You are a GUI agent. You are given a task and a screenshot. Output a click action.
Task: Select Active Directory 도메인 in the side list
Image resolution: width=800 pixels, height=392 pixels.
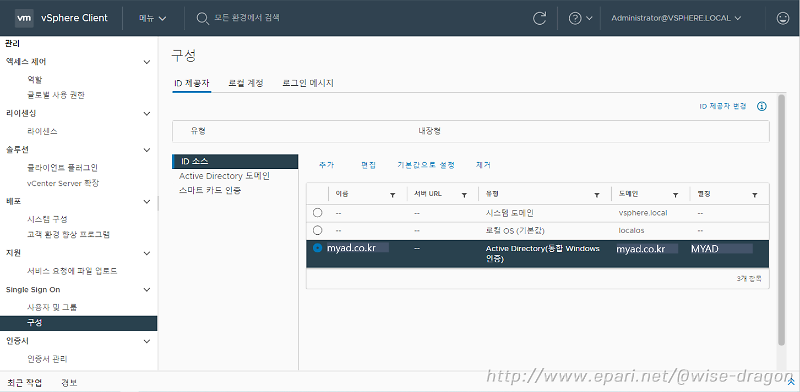pos(224,176)
